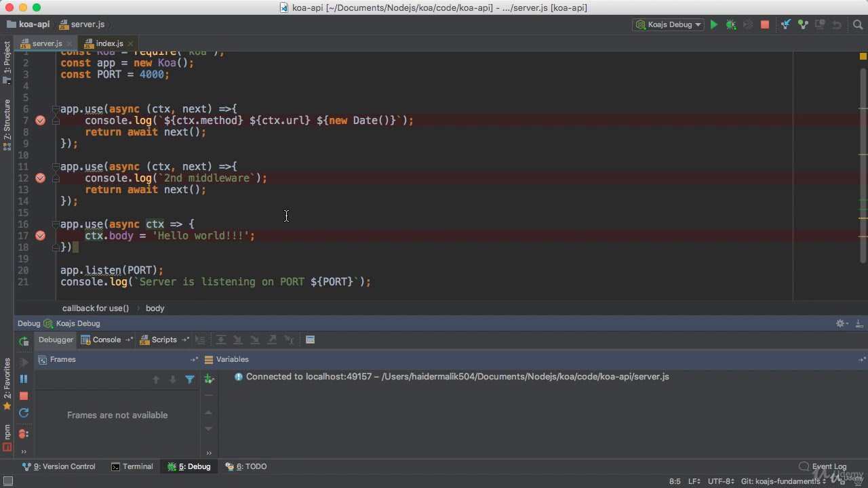Toggle the breakpoint on line 7
This screenshot has width=868, height=488.
pyautogui.click(x=40, y=121)
